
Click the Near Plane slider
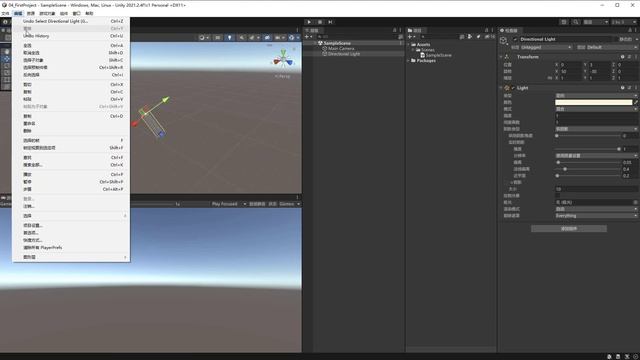point(588,176)
